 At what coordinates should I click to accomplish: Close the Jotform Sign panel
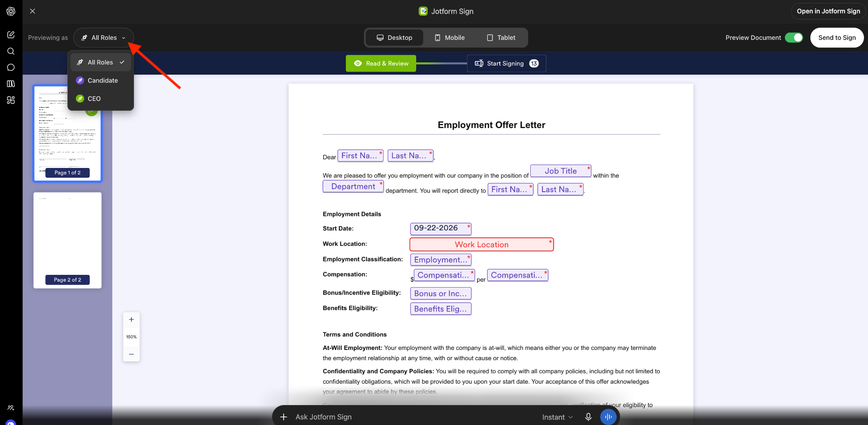point(33,11)
